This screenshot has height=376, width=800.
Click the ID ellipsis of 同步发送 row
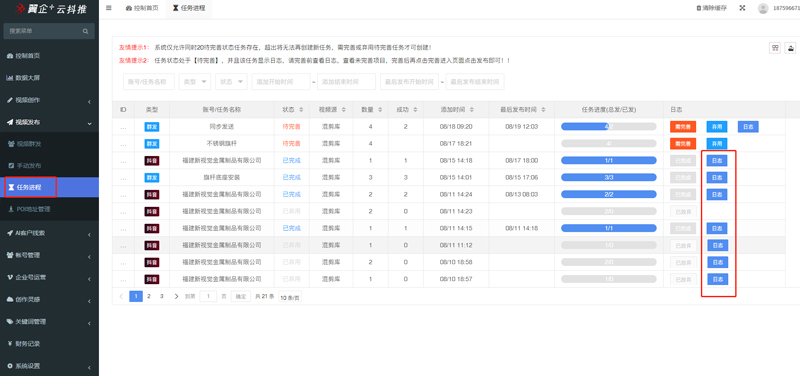coord(123,127)
